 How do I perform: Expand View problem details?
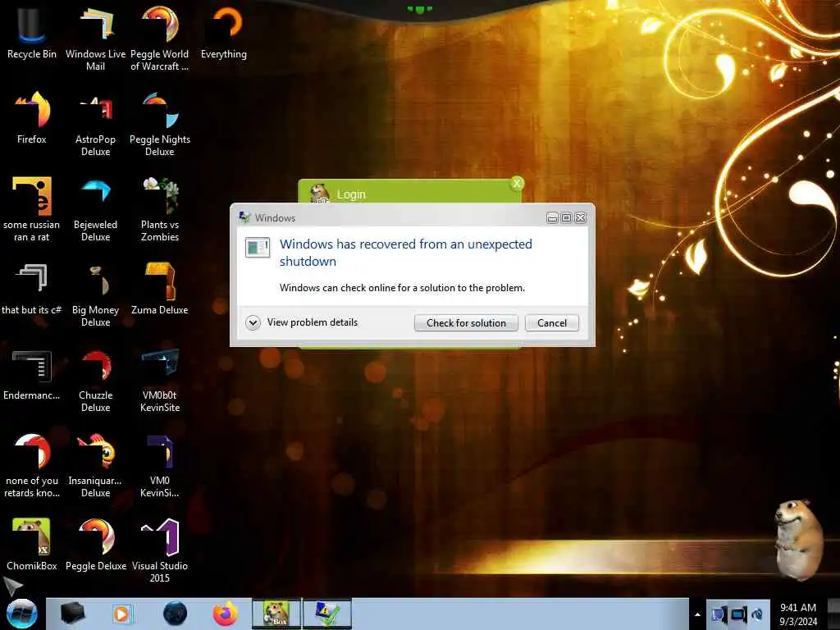click(x=302, y=322)
